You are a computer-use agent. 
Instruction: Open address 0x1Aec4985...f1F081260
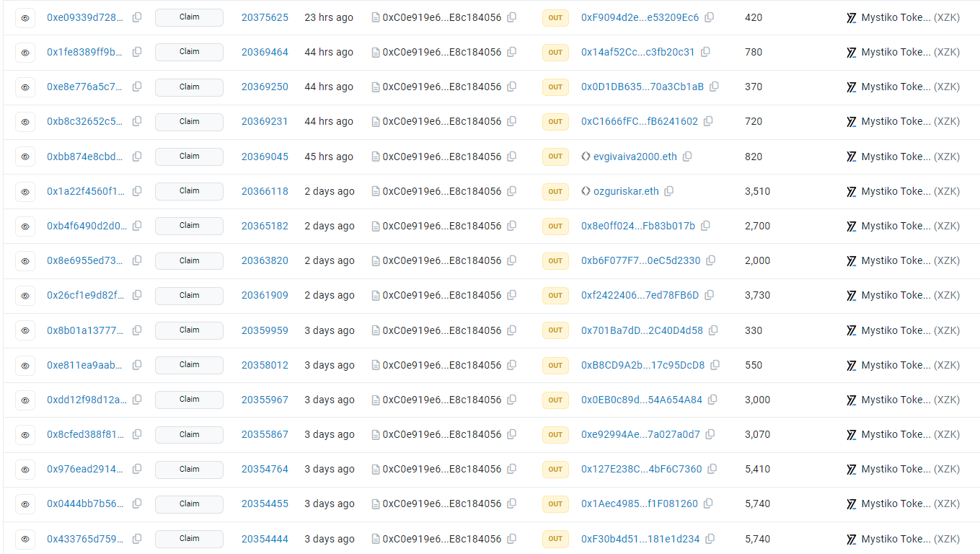(x=640, y=504)
